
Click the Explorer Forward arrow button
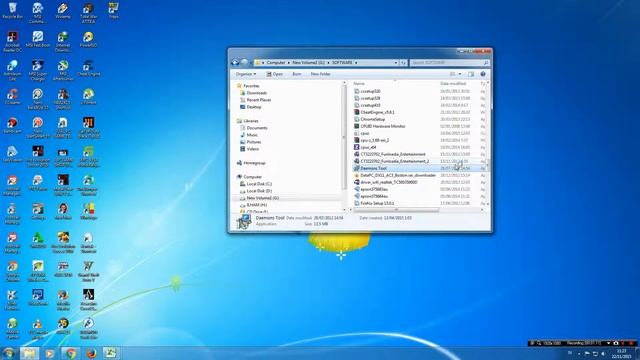click(244, 62)
